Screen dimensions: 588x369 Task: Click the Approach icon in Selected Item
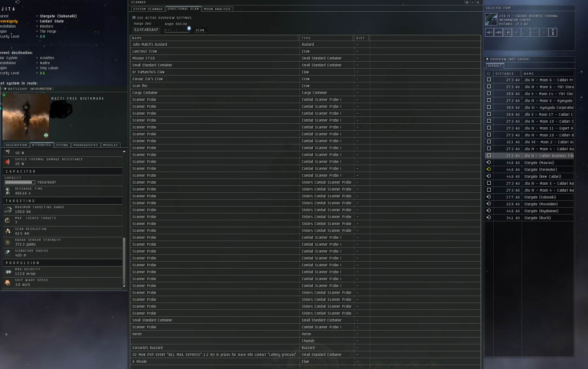pyautogui.click(x=489, y=32)
